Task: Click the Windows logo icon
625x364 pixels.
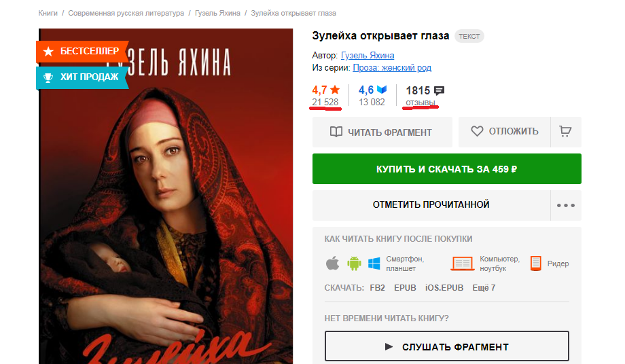Action: click(374, 263)
